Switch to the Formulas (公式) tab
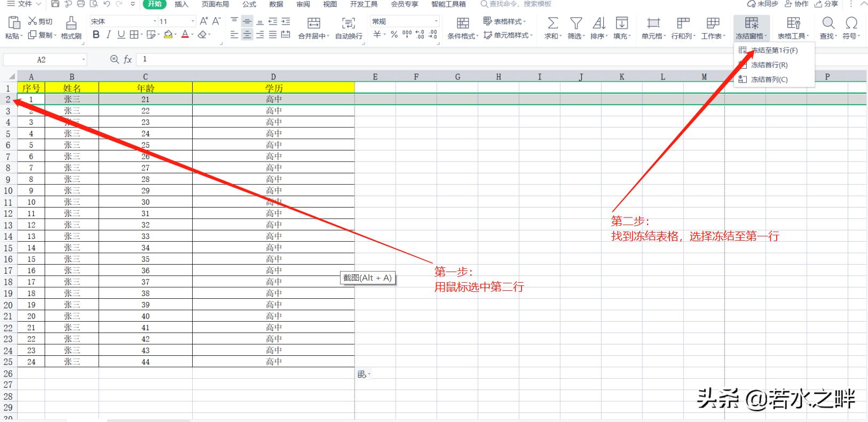The image size is (868, 422). tap(249, 4)
